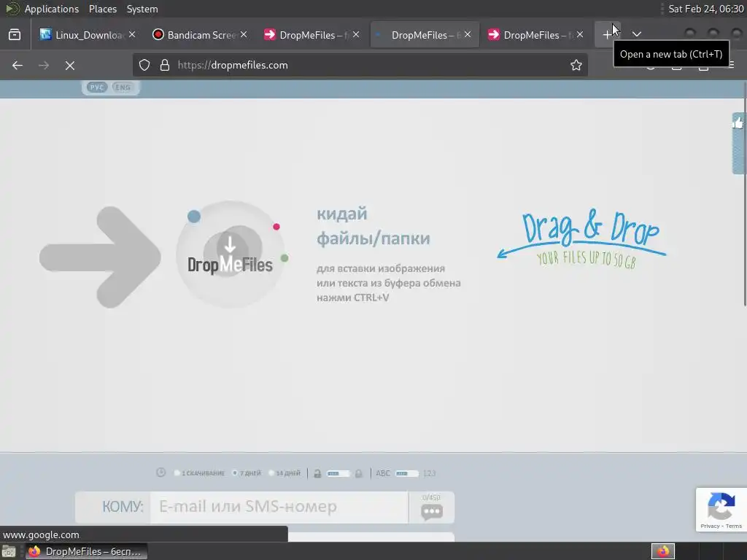
Task: Open the Places menu
Action: pos(102,9)
